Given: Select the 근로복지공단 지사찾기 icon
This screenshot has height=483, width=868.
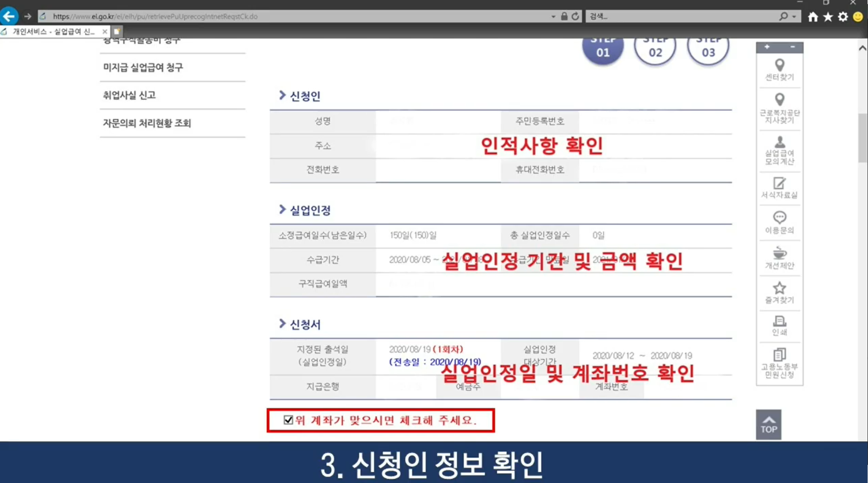Looking at the screenshot, I should click(x=779, y=105).
